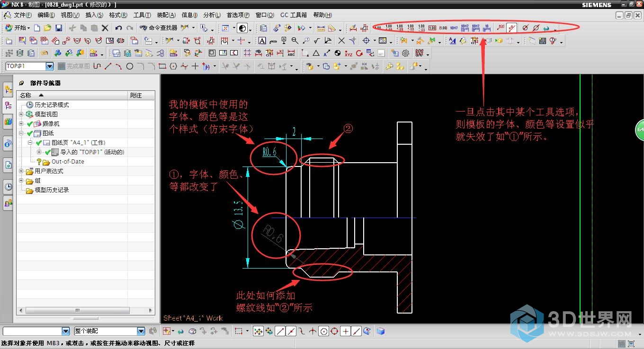Open the 插入(S) menu
Screen dimensions: 644x349
(x=95, y=15)
